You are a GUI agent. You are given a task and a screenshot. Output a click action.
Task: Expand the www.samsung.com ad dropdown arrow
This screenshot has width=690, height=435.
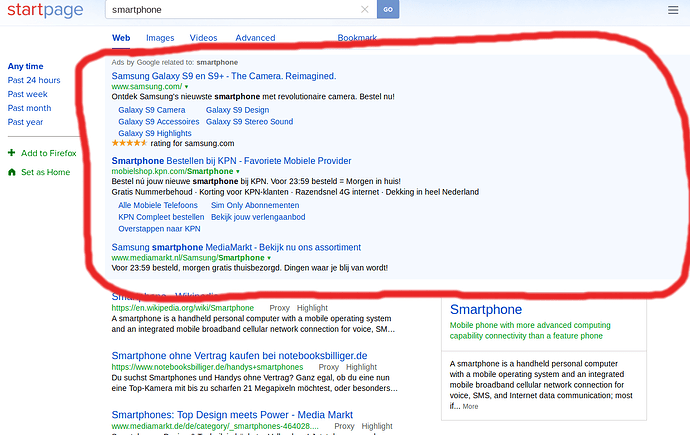187,87
